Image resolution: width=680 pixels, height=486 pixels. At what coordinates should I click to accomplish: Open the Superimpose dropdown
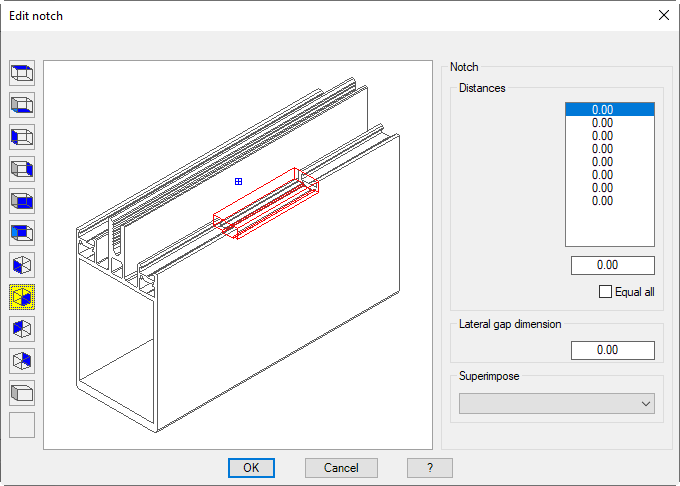pyautogui.click(x=557, y=403)
